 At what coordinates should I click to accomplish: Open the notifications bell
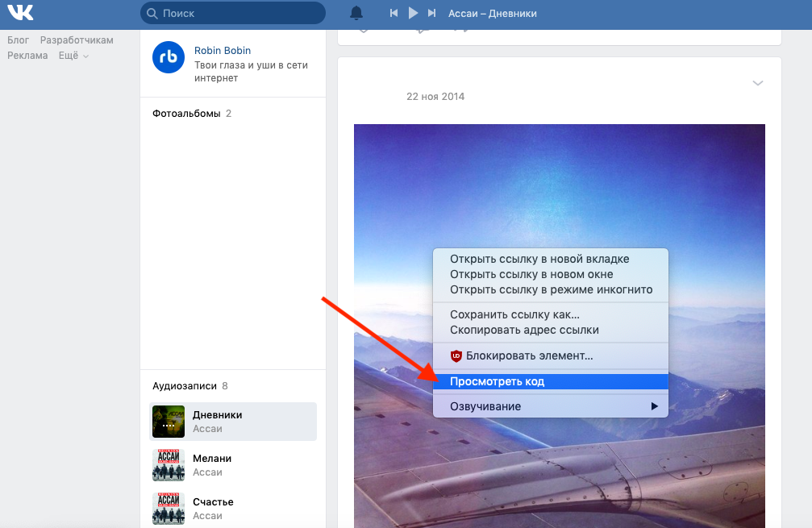(356, 13)
